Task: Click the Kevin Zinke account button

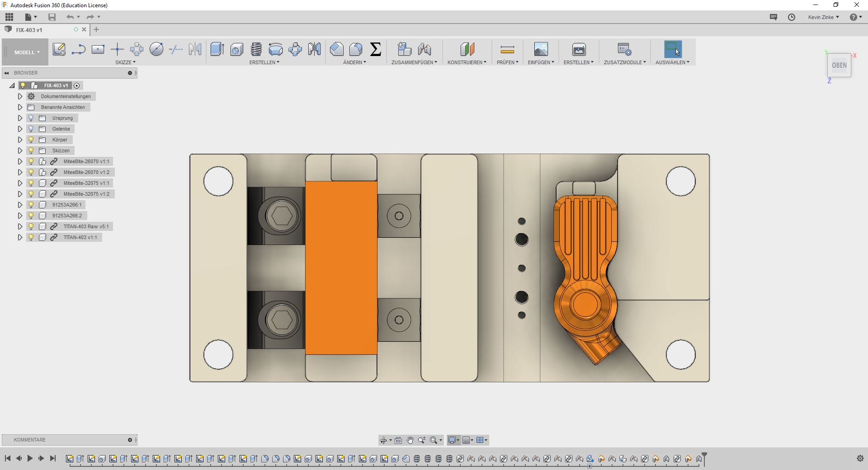Action: (x=823, y=17)
